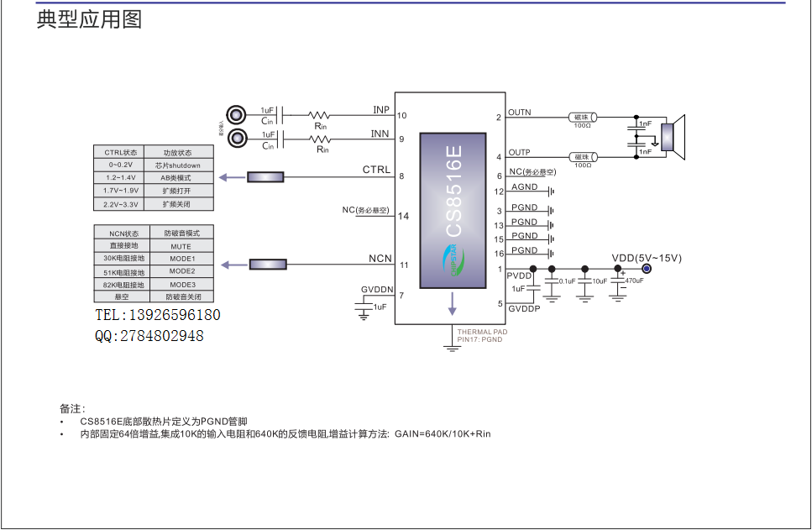Screen dimensions: 812x530
Task: Click the NCN状态 table header
Action: (x=123, y=234)
